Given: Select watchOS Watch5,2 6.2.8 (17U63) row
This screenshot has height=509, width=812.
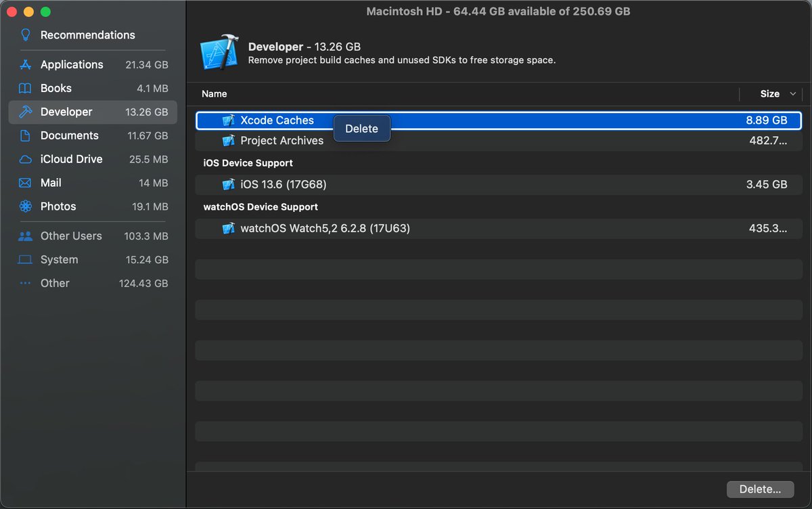Looking at the screenshot, I should [x=499, y=229].
